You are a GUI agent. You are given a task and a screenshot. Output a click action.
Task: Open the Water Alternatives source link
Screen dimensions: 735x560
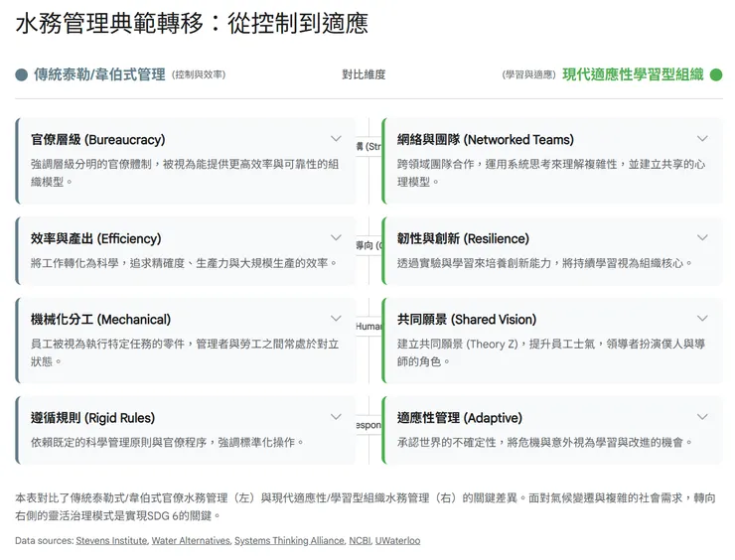point(191,540)
